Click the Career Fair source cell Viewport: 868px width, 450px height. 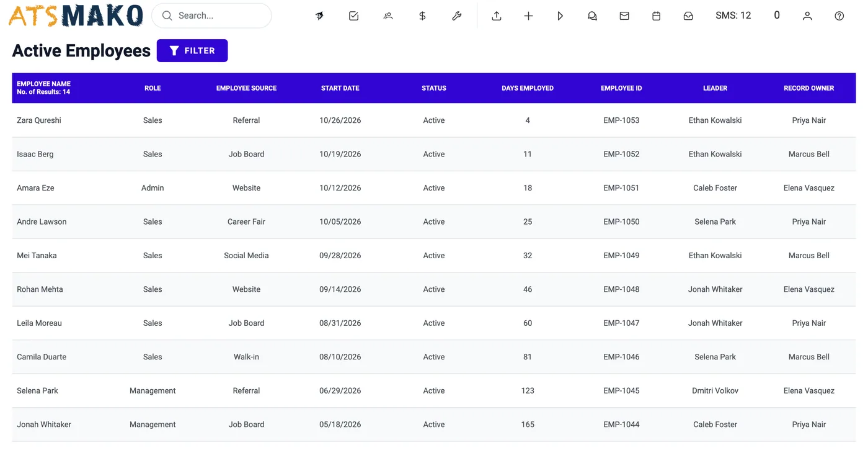click(246, 222)
